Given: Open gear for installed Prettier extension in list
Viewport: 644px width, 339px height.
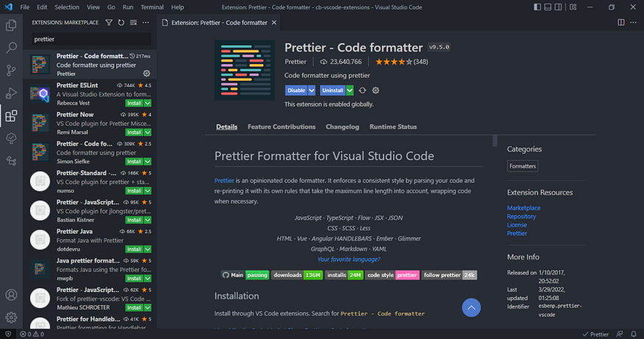Looking at the screenshot, I should tap(146, 74).
